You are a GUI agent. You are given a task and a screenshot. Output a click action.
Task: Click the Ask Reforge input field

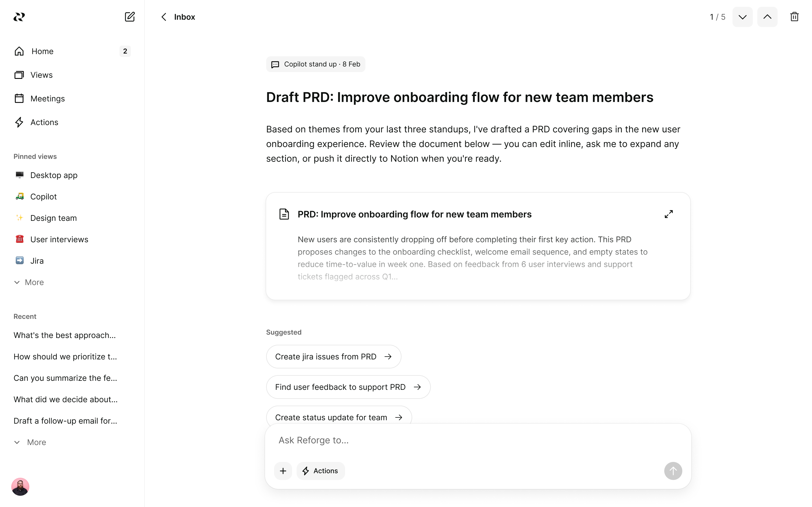click(x=470, y=440)
